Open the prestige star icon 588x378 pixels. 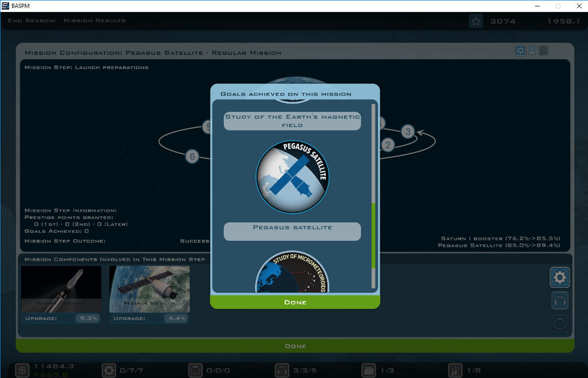476,21
